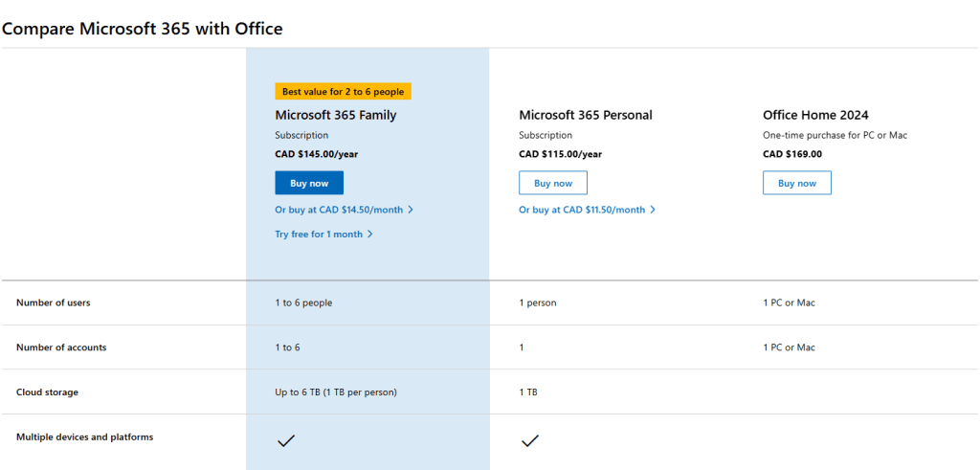Screen dimensions: 980x470
Task: Click the 'Number of accounts' row label
Action: [x=61, y=347]
